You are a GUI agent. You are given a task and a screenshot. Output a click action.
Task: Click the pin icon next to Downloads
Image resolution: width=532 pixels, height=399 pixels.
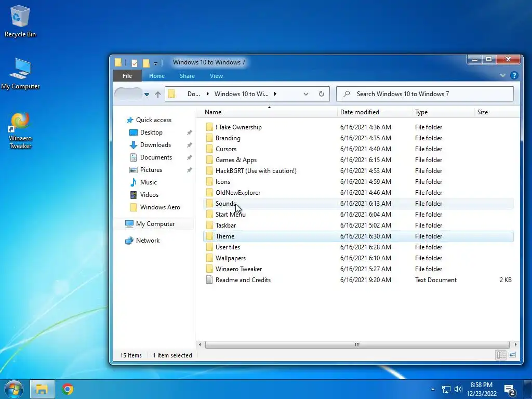189,145
